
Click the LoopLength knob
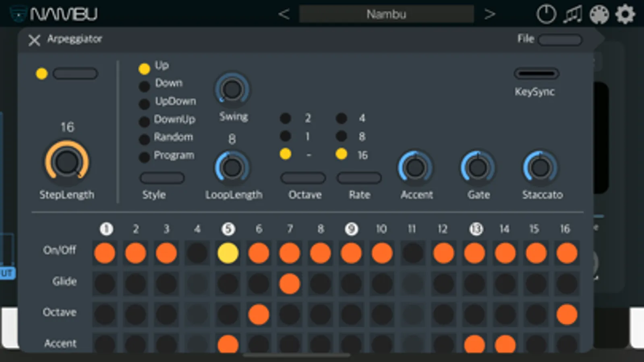pos(232,168)
